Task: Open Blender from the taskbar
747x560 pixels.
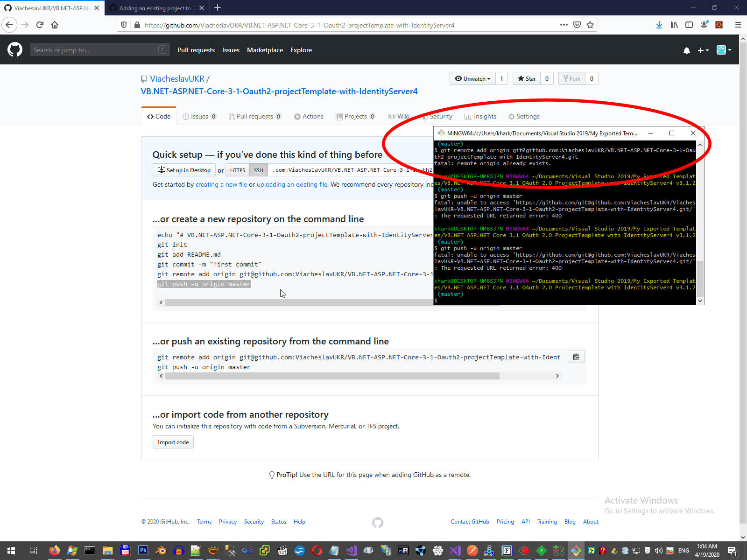Action: 161,551
